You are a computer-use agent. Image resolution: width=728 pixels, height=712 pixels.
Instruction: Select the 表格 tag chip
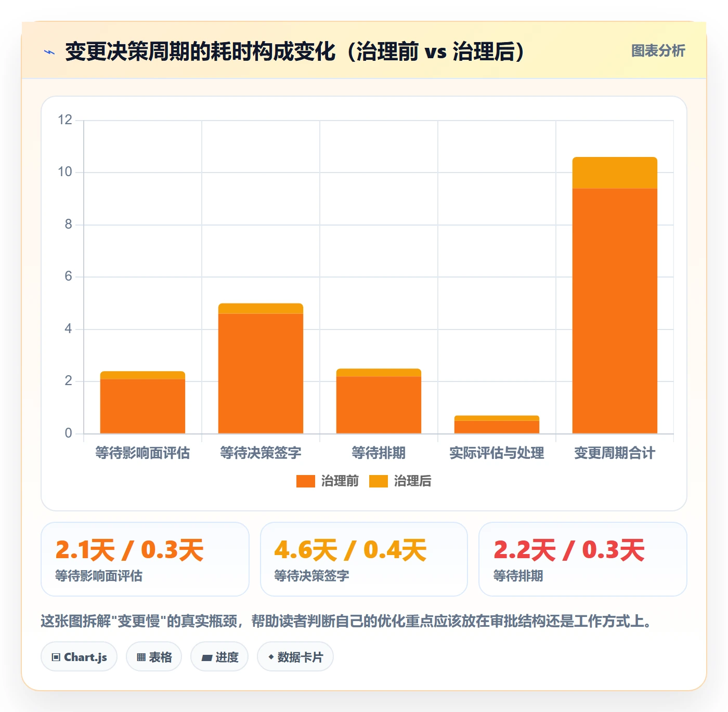tap(154, 657)
